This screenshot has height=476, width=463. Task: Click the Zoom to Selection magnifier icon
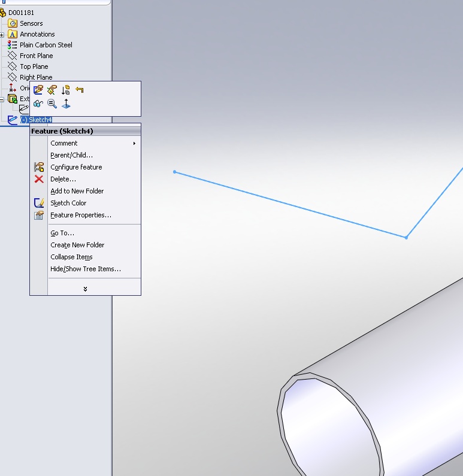click(52, 104)
